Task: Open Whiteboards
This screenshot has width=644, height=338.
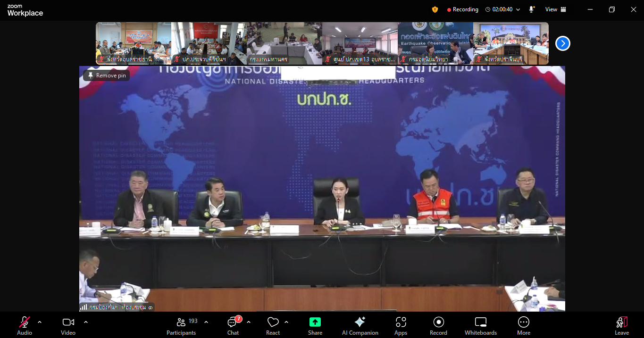Action: [x=480, y=325]
